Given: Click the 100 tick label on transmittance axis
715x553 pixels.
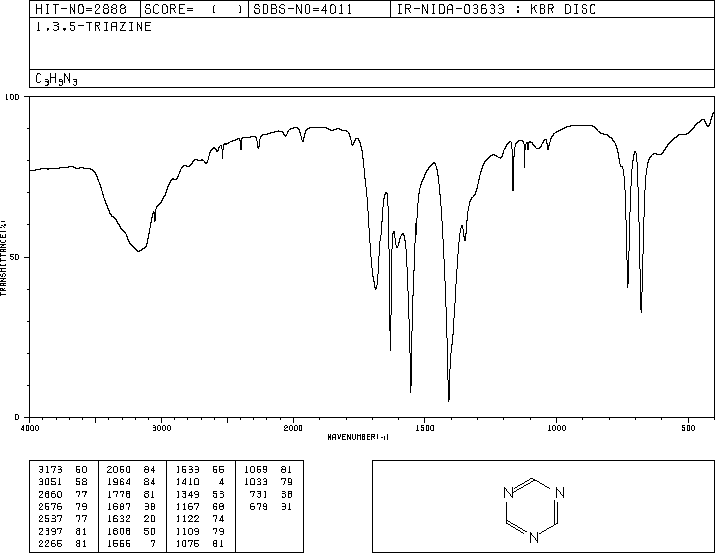Looking at the screenshot, I should 12,97.
